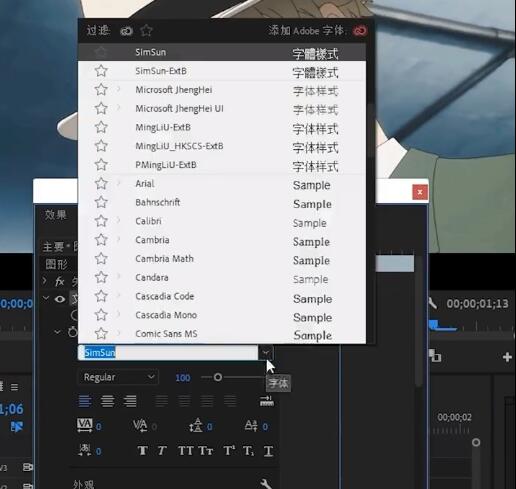
Task: Open the Regular font style dropdown
Action: (118, 377)
